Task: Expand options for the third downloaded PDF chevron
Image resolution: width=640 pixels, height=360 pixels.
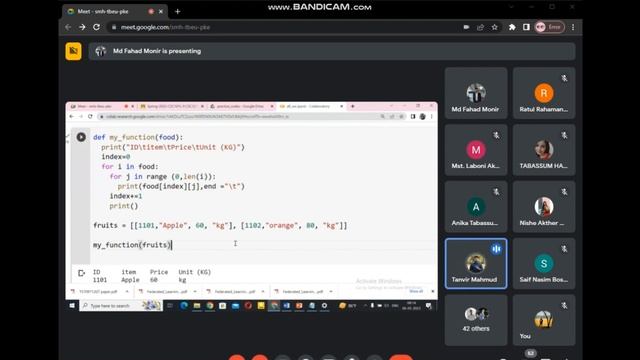Action: pos(262,291)
